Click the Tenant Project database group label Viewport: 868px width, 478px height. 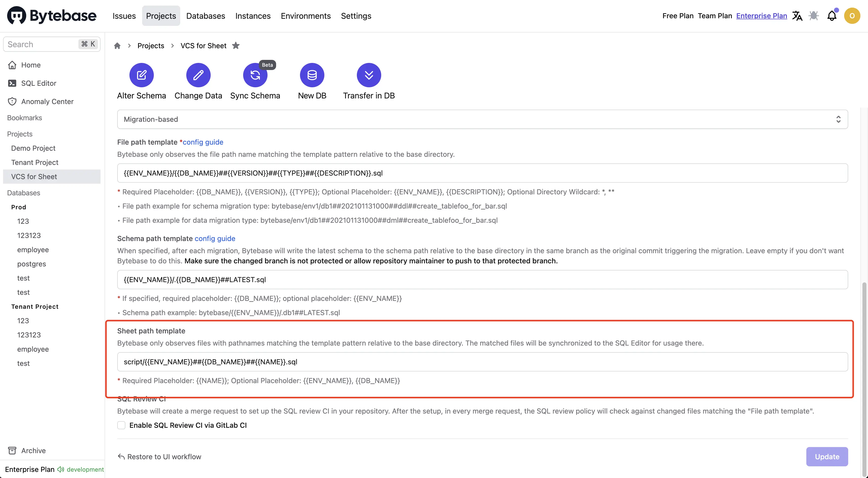[x=35, y=306]
